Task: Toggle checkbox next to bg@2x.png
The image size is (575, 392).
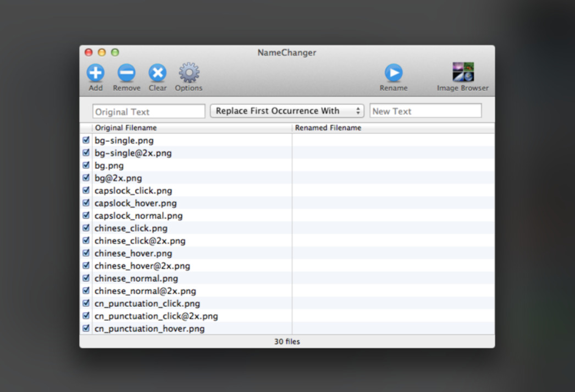Action: pos(86,178)
